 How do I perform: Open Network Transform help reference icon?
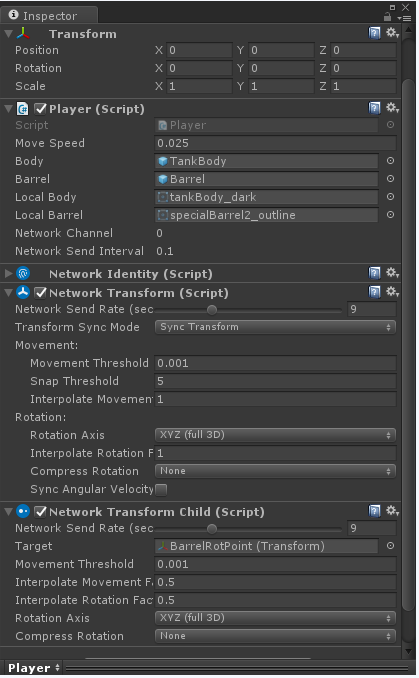tap(374, 292)
